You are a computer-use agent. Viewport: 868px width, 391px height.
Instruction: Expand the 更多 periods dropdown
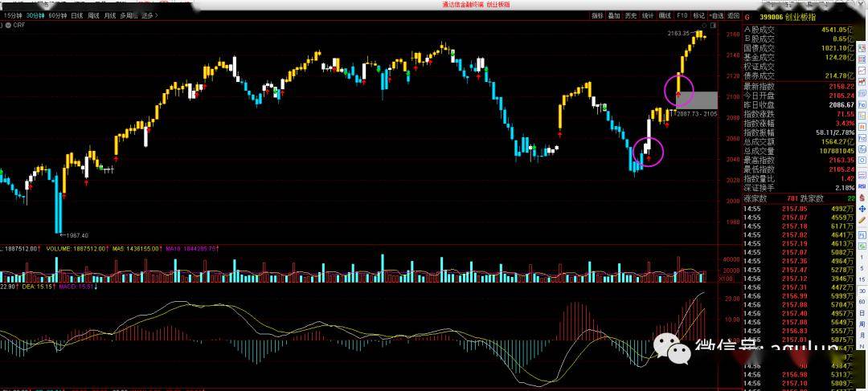pyautogui.click(x=149, y=15)
